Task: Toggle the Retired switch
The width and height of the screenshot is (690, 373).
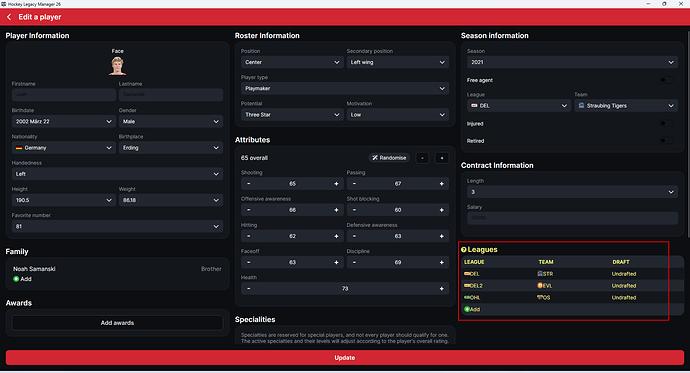Action: pos(667,140)
